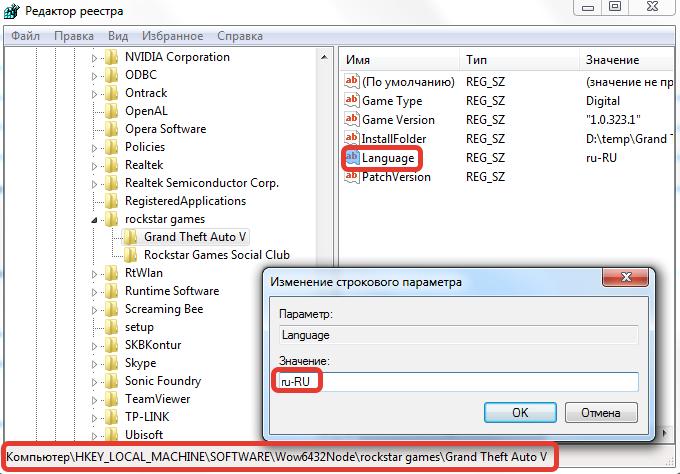Click the InstallFolder string value icon
680x474 pixels.
(x=351, y=139)
